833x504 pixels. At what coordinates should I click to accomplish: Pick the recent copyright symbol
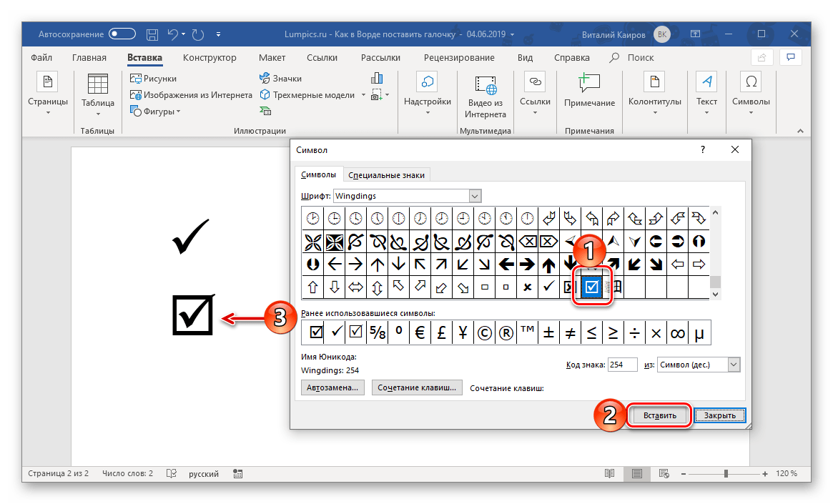click(x=484, y=332)
